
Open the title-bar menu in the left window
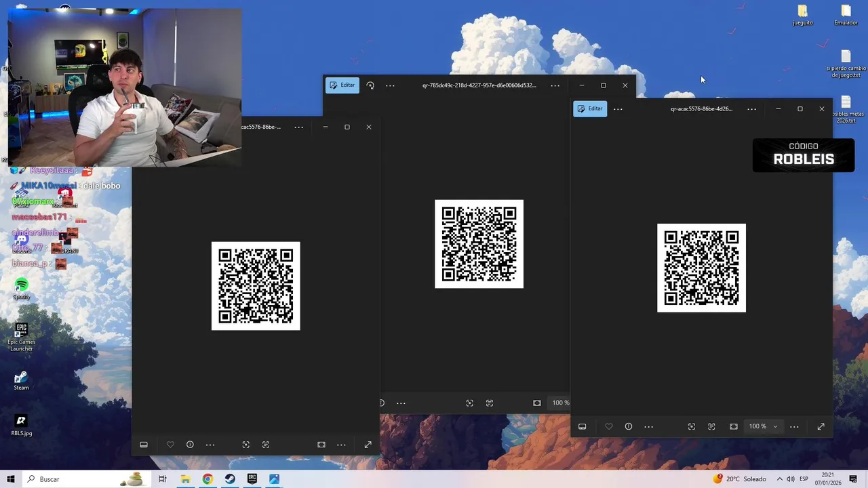click(298, 127)
